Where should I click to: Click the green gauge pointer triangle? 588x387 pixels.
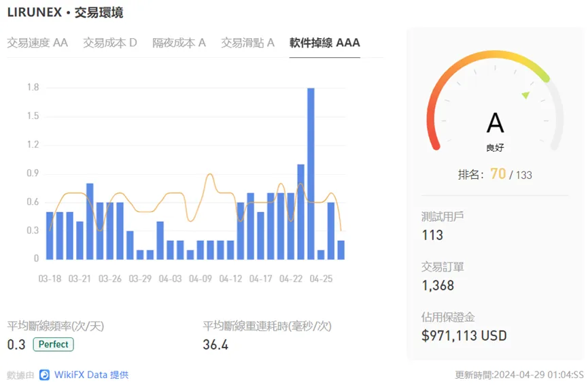coord(525,95)
